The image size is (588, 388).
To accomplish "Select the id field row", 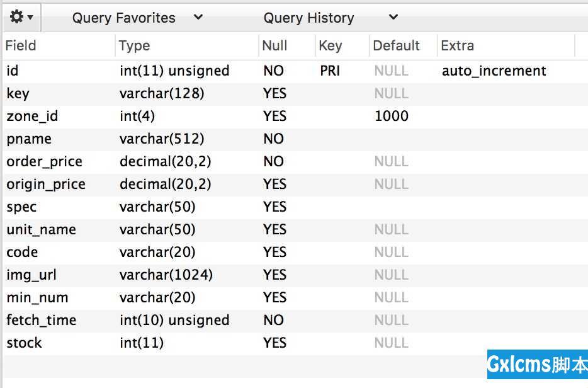I will point(295,71).
